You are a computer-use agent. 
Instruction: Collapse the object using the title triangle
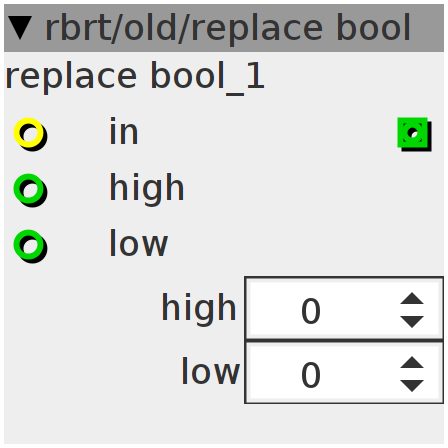[20, 28]
